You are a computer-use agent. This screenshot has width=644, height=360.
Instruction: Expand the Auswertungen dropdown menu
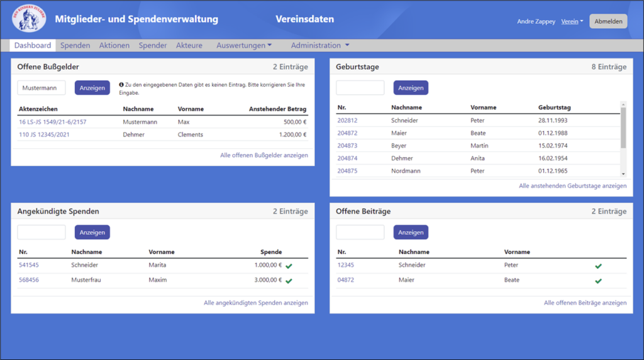(244, 45)
